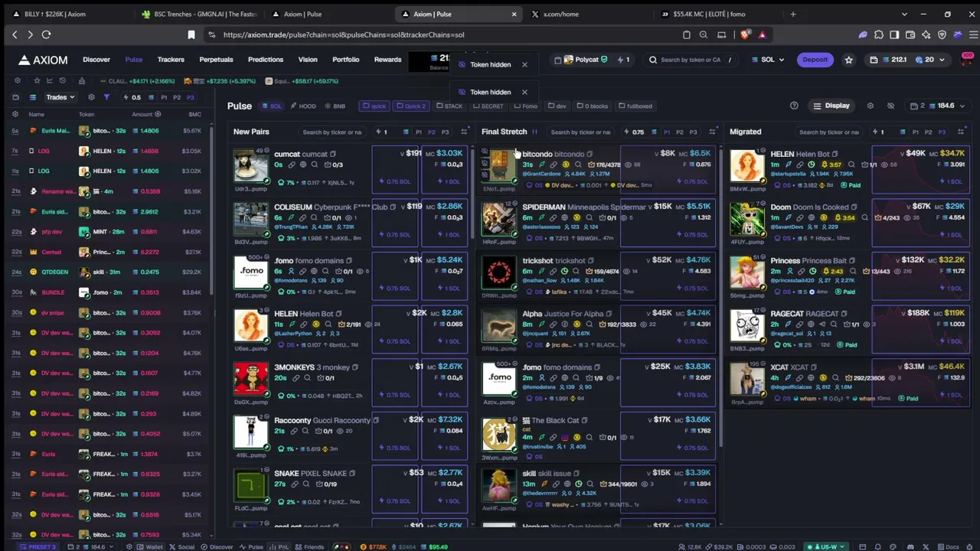Open the Predictions section
This screenshot has width=980, height=551.
tap(266, 60)
